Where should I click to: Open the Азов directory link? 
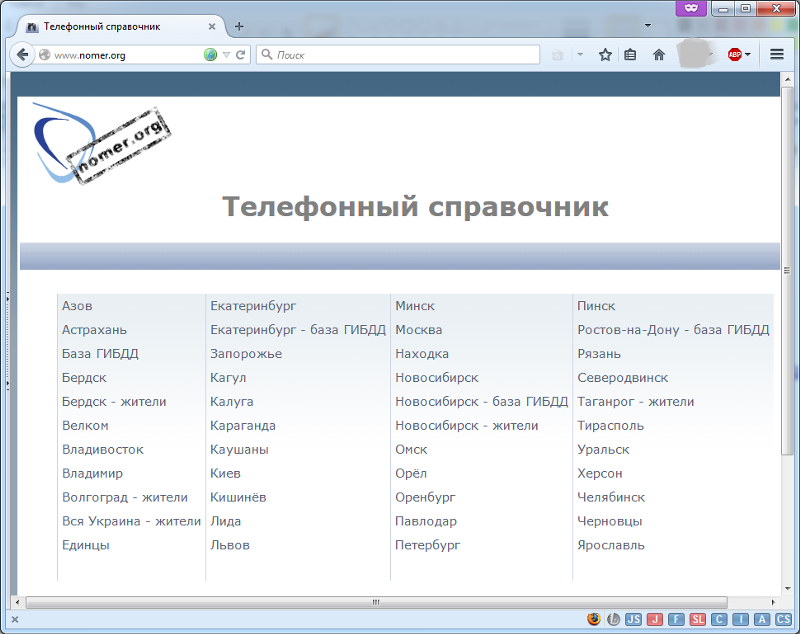coord(77,306)
